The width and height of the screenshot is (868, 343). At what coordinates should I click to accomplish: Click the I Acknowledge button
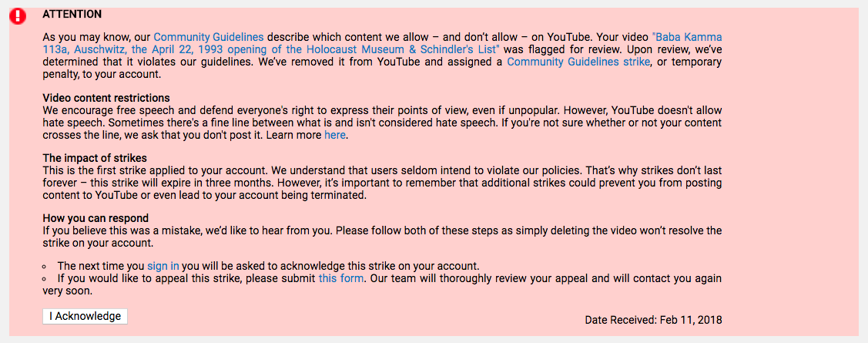(85, 316)
